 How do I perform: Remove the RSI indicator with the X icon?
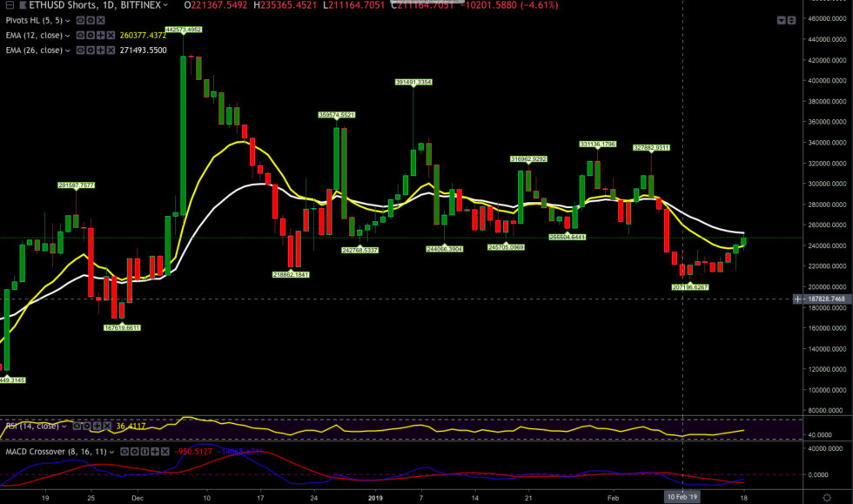pos(107,426)
